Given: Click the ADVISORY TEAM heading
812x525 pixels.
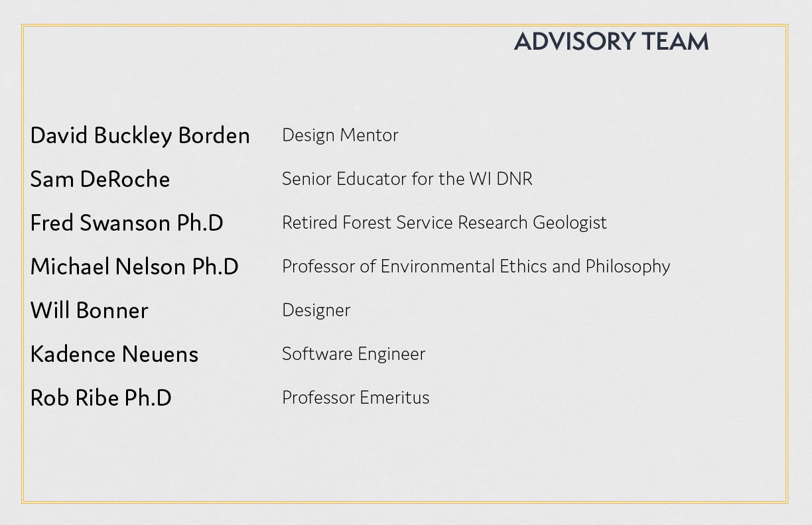Looking at the screenshot, I should pyautogui.click(x=611, y=41).
